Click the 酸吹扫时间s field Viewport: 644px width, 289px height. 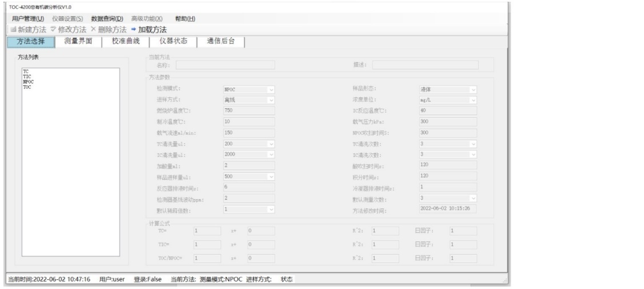[448, 165]
